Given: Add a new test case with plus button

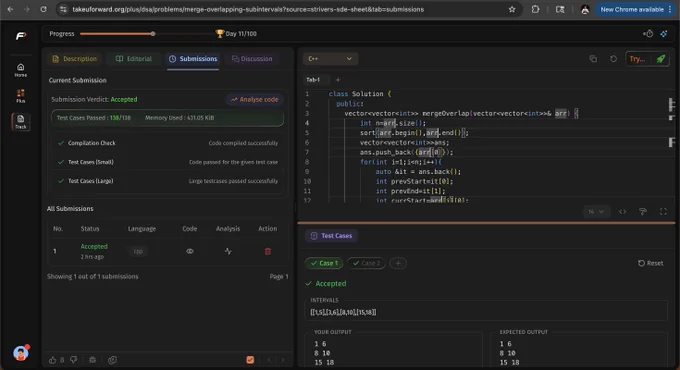Looking at the screenshot, I should coord(398,263).
